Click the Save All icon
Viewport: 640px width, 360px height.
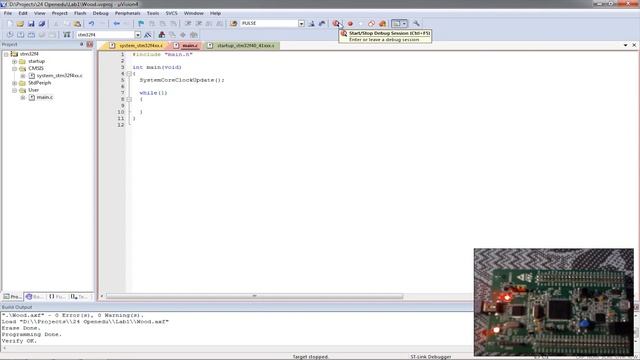[42, 24]
